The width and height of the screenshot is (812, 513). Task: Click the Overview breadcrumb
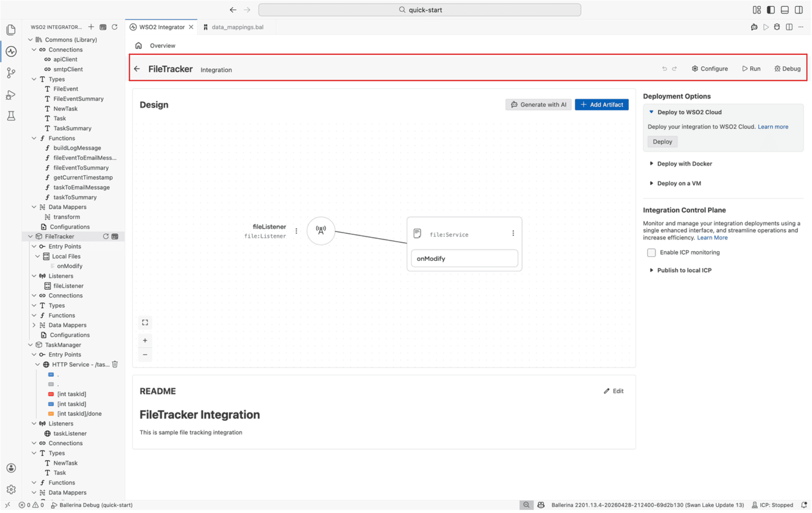click(162, 46)
